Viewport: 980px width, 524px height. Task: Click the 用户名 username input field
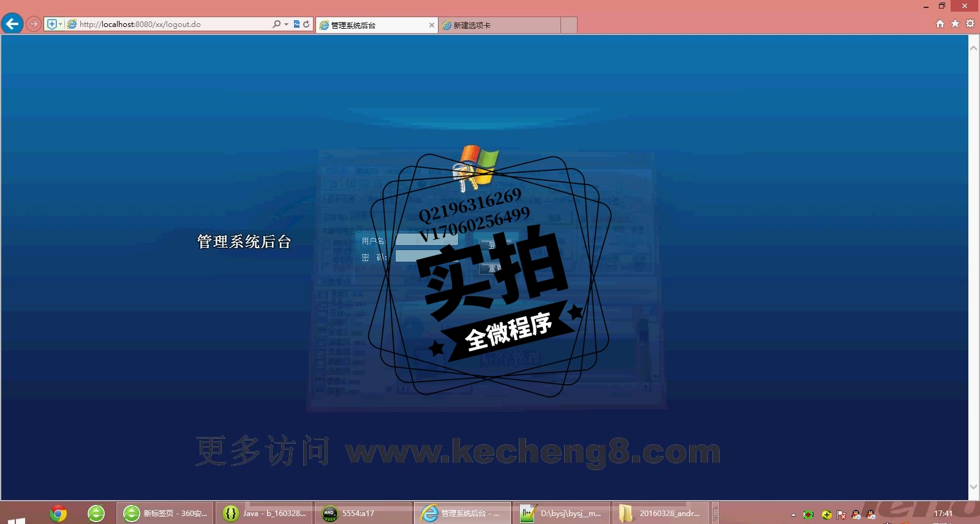click(427, 240)
